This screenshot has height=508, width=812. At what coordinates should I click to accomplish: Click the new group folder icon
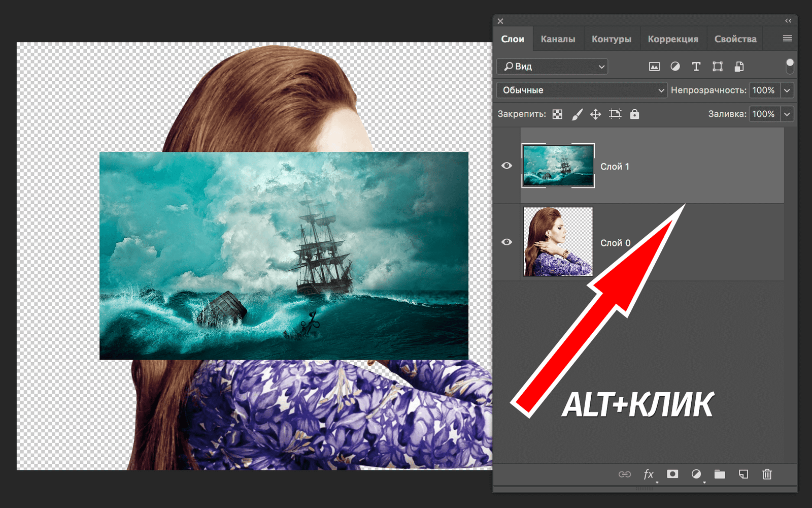pyautogui.click(x=720, y=474)
